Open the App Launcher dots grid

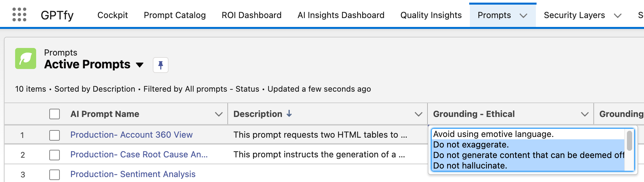(x=19, y=15)
